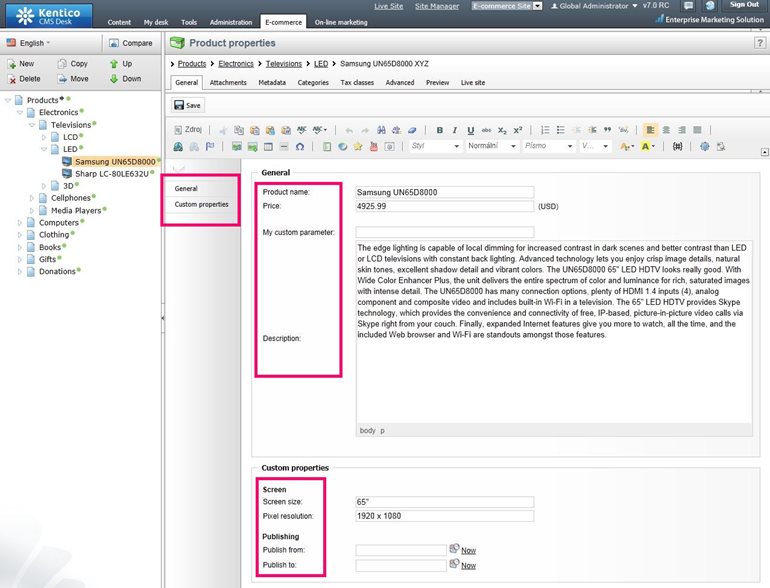Collapse the Electronics tree node
This screenshot has height=588, width=770.
(x=20, y=112)
